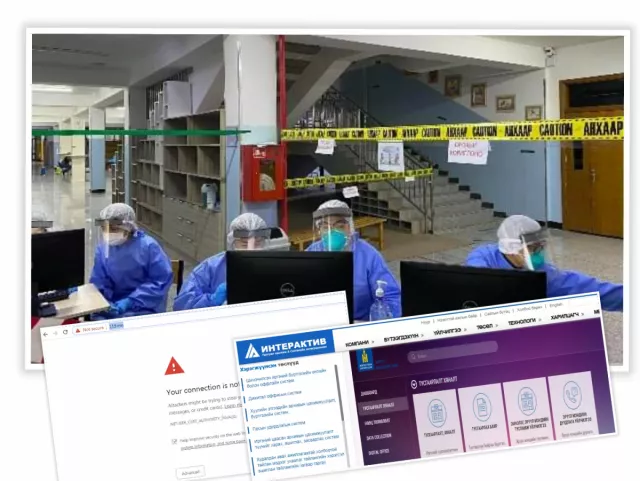The width and height of the screenshot is (640, 481).
Task: Reload the page in the browser window
Action: click(65, 332)
